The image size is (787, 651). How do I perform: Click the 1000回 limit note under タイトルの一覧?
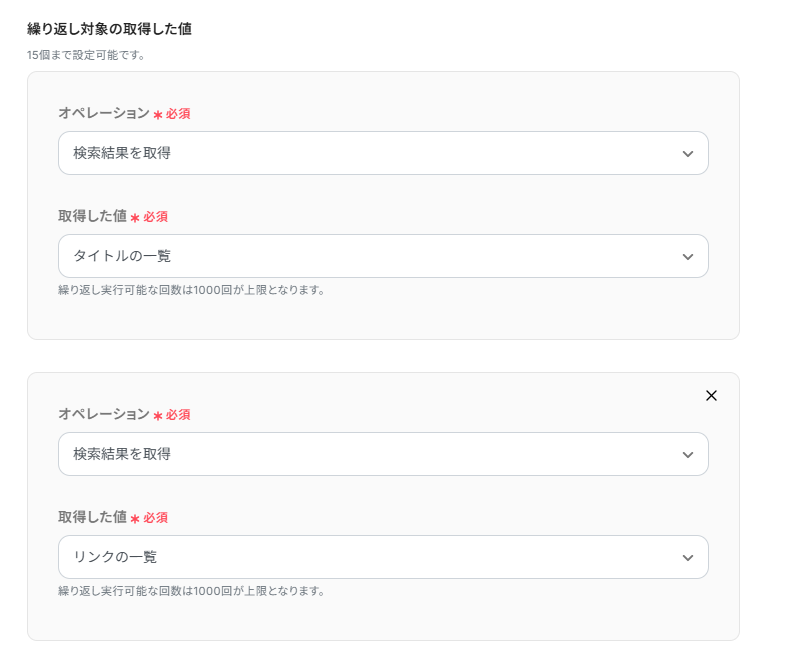(192, 290)
